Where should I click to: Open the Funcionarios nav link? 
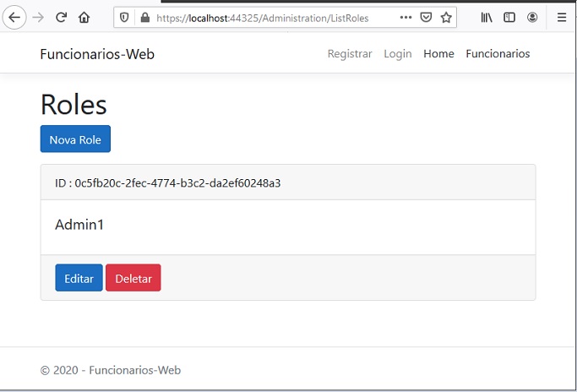[498, 54]
